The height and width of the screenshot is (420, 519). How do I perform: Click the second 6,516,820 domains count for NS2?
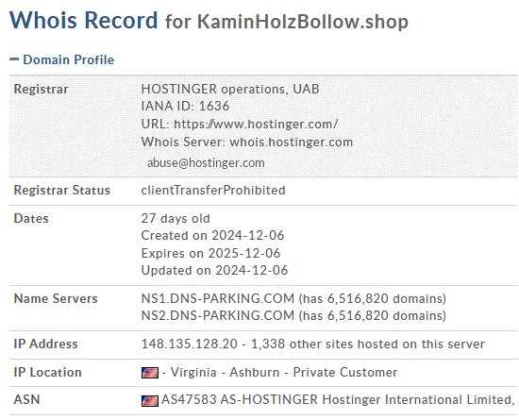(386, 315)
